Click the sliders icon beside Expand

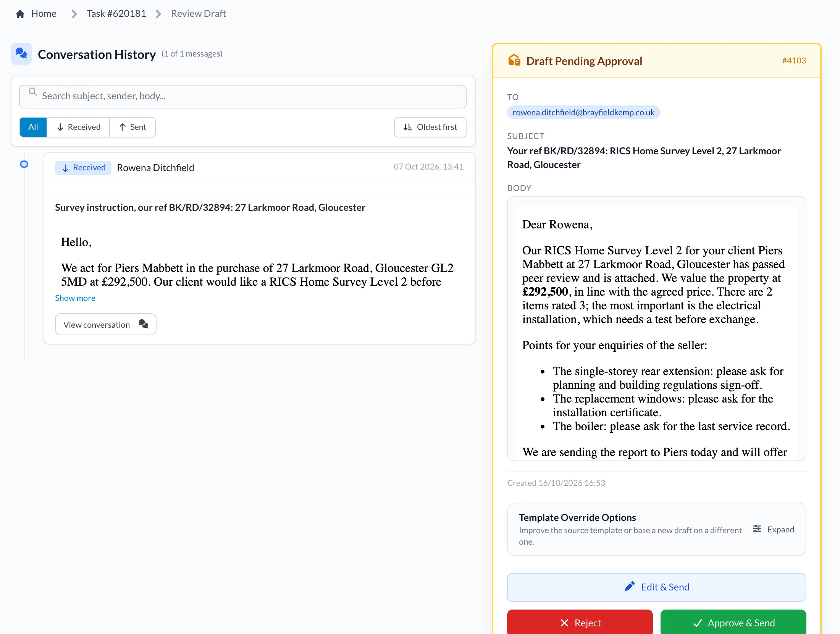(x=757, y=529)
